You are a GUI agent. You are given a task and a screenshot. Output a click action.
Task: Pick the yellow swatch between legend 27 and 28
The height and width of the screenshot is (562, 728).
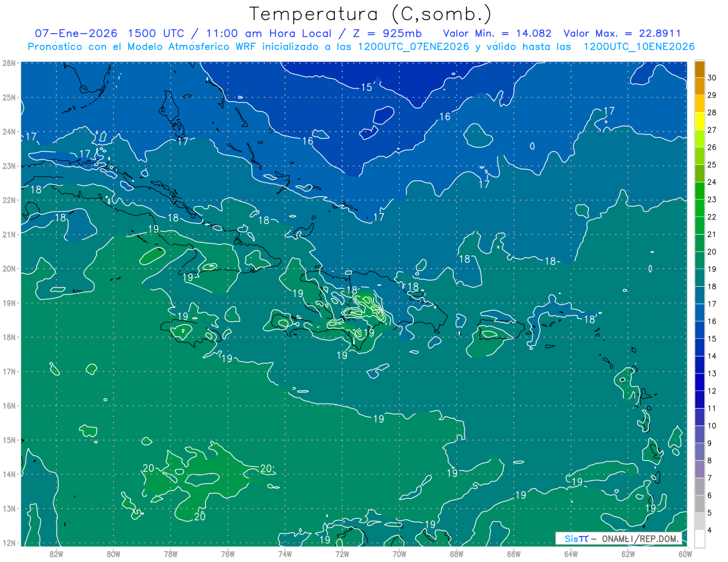pos(699,121)
